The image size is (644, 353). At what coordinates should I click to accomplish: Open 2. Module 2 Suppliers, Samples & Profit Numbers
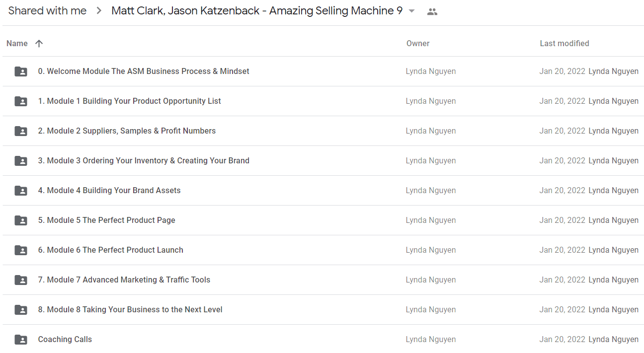(x=127, y=131)
